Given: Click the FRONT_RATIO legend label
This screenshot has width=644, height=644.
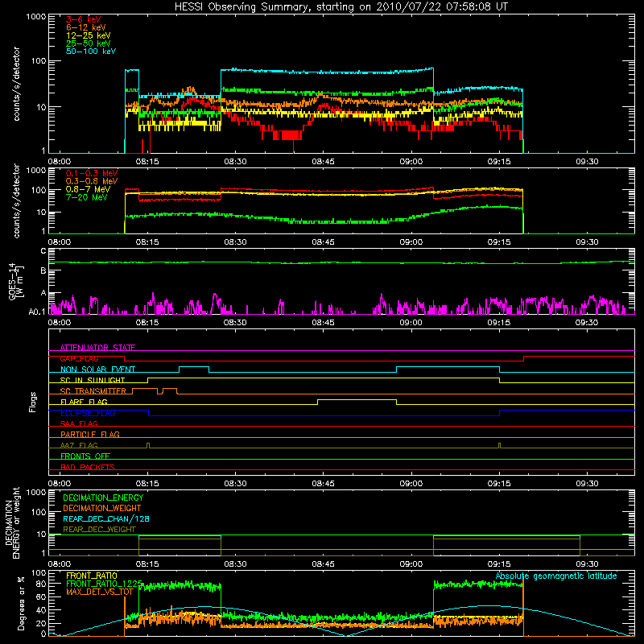Looking at the screenshot, I should click(92, 576).
